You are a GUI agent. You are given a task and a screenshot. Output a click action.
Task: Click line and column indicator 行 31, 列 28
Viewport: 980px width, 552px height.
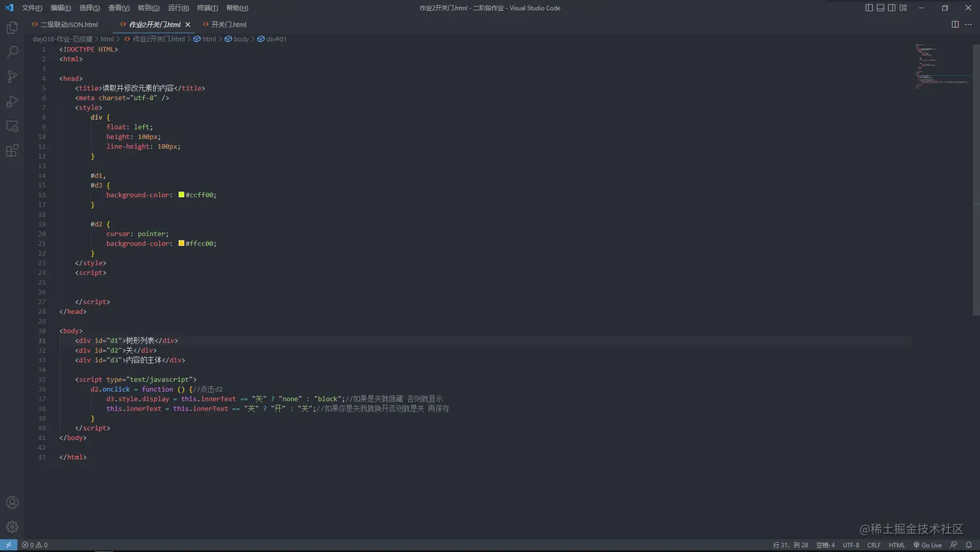tap(791, 545)
